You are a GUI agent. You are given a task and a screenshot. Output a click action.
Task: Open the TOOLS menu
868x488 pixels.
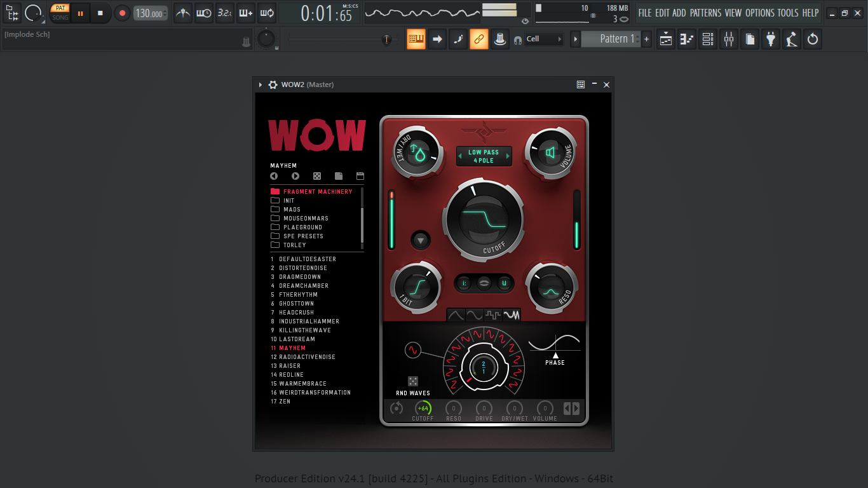(x=788, y=13)
